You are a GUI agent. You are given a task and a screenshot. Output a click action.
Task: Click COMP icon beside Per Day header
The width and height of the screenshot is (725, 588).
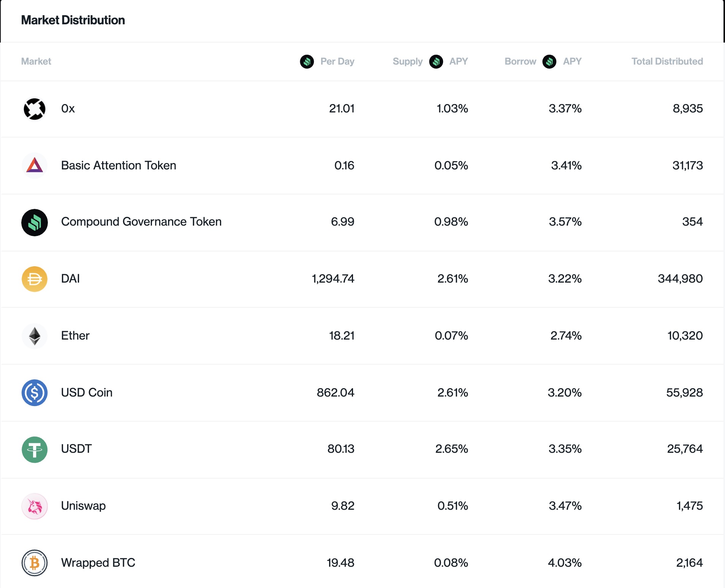click(x=307, y=61)
